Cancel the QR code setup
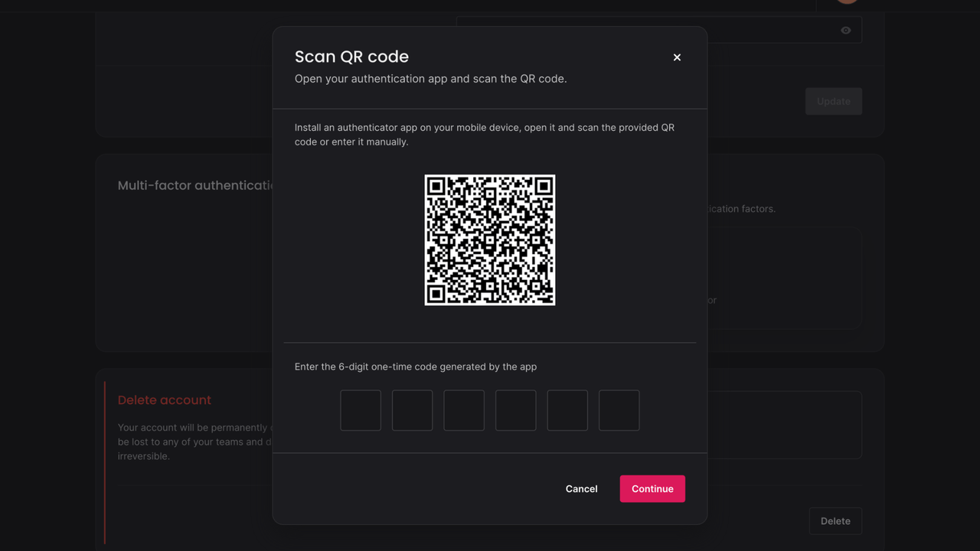This screenshot has height=551, width=980. [581, 489]
